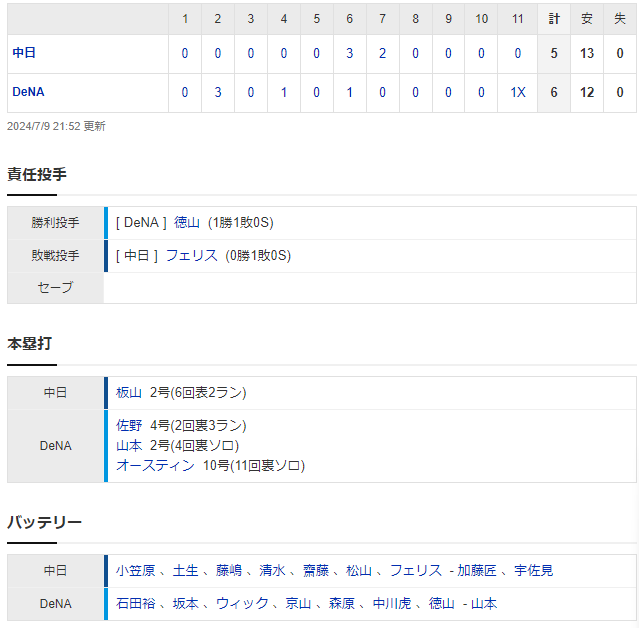639x628 pixels.
Task: Select the バッテリー section heading
Action: (44, 522)
